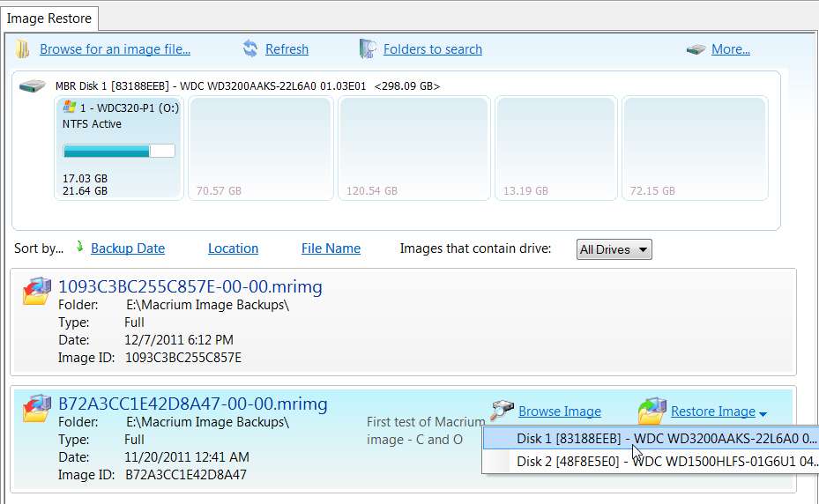Click the green sort direction arrow
Image resolution: width=819 pixels, height=504 pixels.
click(x=80, y=247)
